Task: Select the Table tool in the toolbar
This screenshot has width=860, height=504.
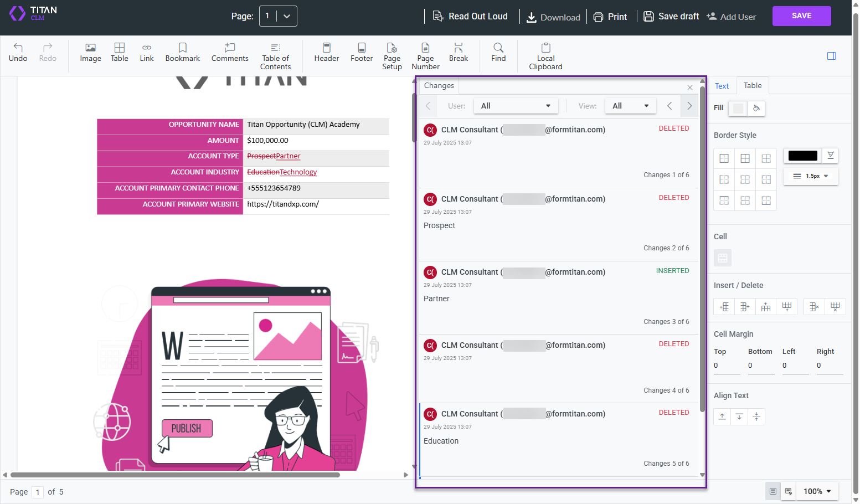Action: pos(119,53)
